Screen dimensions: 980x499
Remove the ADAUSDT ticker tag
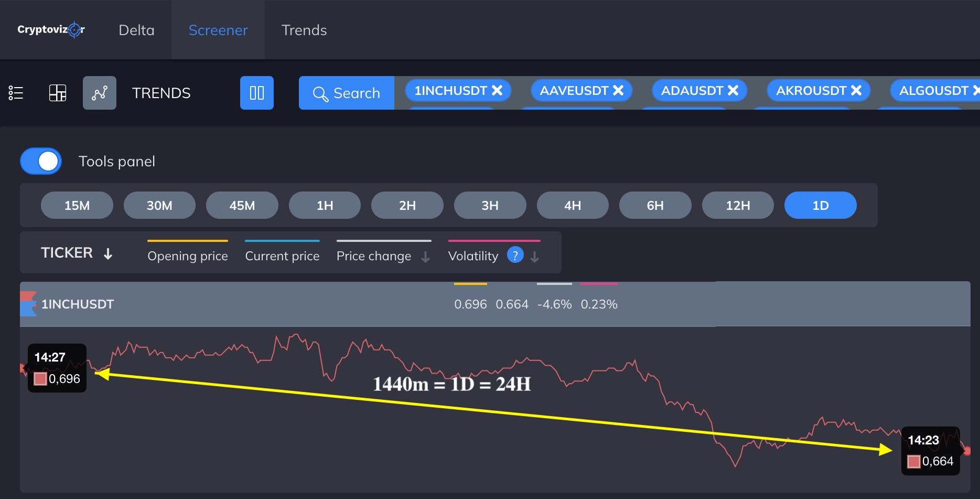pyautogui.click(x=733, y=90)
